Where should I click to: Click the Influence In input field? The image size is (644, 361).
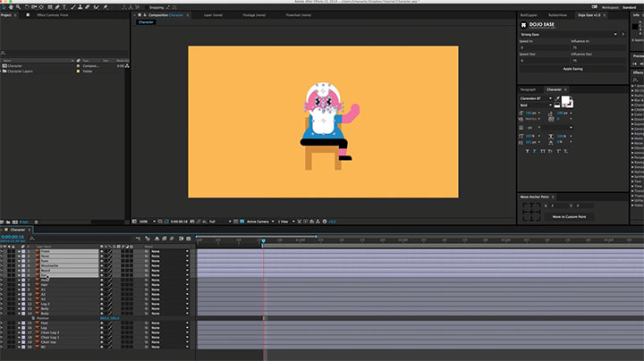click(598, 47)
